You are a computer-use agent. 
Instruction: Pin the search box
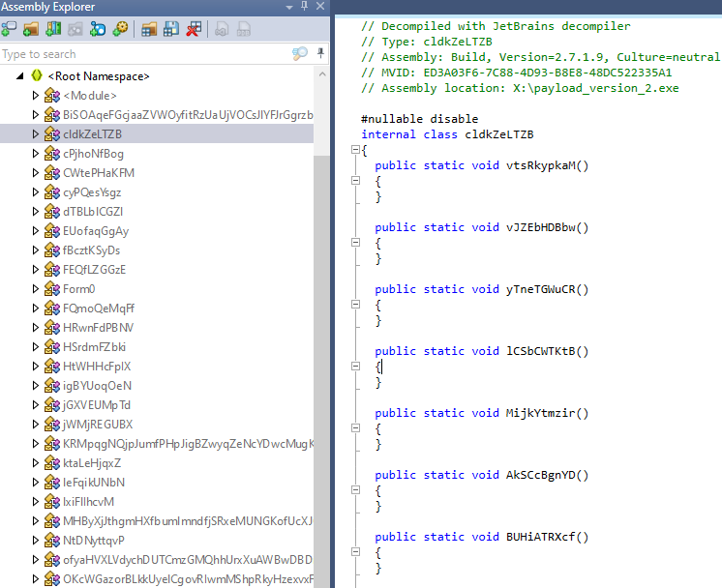[321, 53]
